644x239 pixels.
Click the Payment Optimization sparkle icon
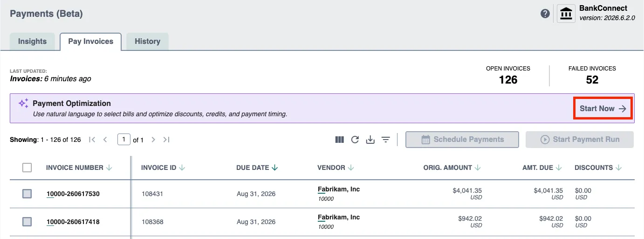click(x=23, y=104)
